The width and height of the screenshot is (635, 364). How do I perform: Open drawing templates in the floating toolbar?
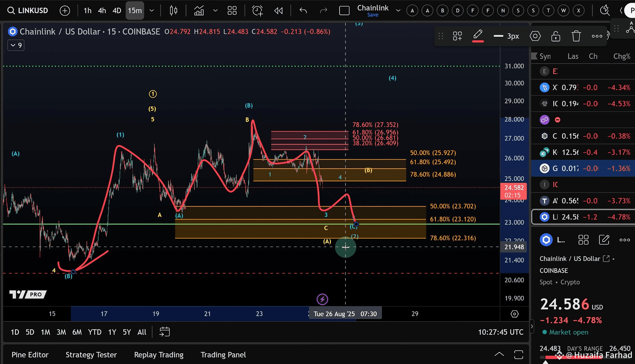pos(457,36)
